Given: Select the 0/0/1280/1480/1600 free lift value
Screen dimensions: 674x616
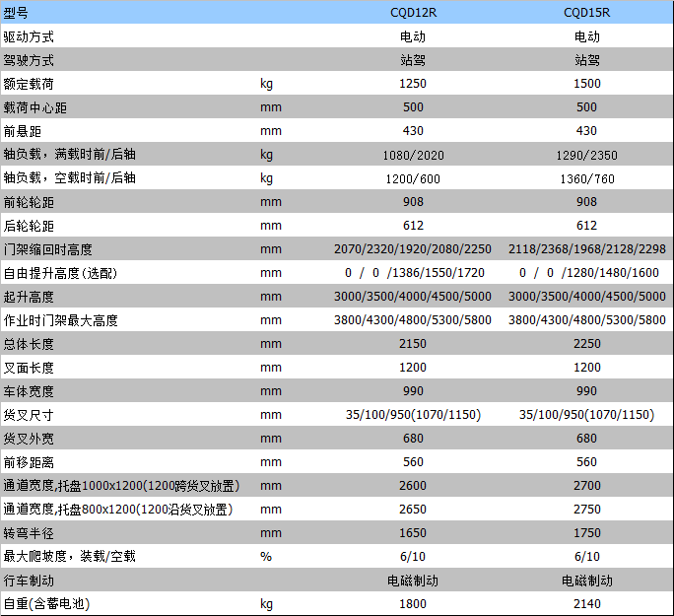Looking at the screenshot, I should (x=586, y=273).
